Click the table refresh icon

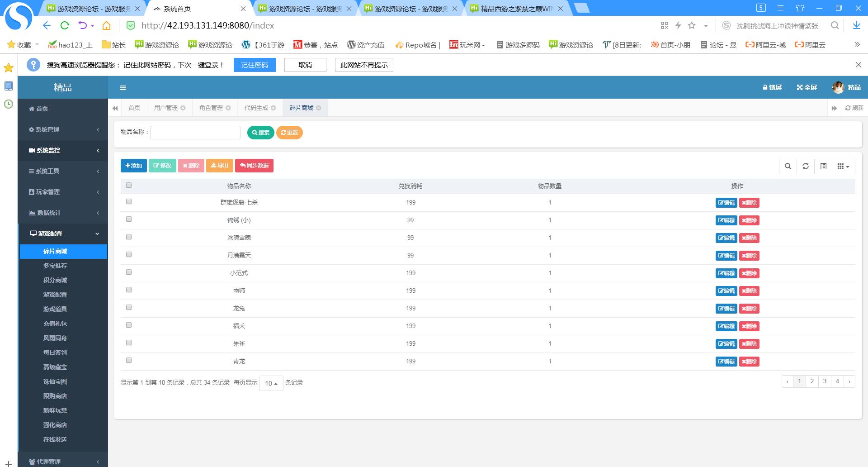pyautogui.click(x=806, y=167)
